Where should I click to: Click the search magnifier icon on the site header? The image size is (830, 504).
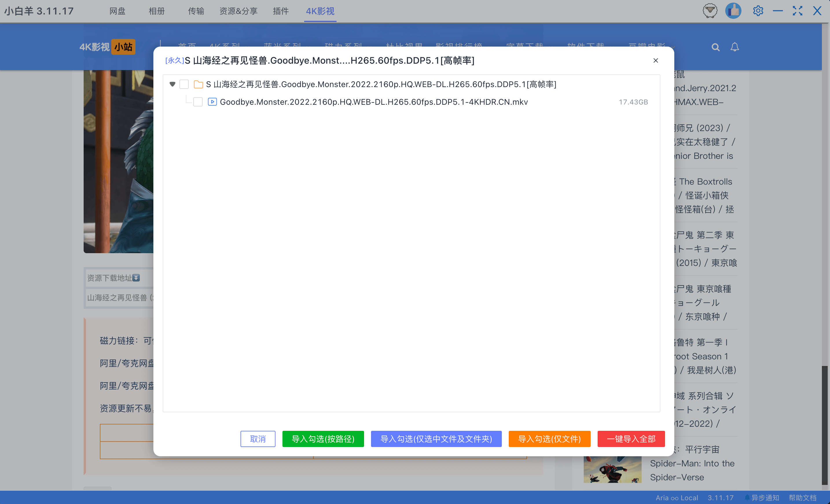715,47
